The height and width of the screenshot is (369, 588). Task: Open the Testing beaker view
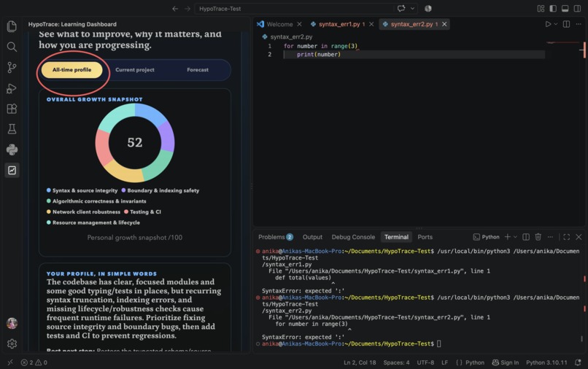pos(12,129)
